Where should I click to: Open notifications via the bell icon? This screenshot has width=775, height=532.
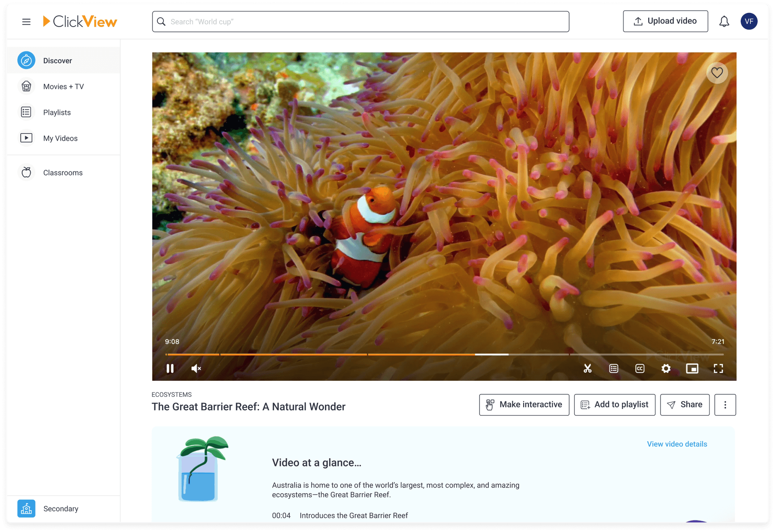724,21
